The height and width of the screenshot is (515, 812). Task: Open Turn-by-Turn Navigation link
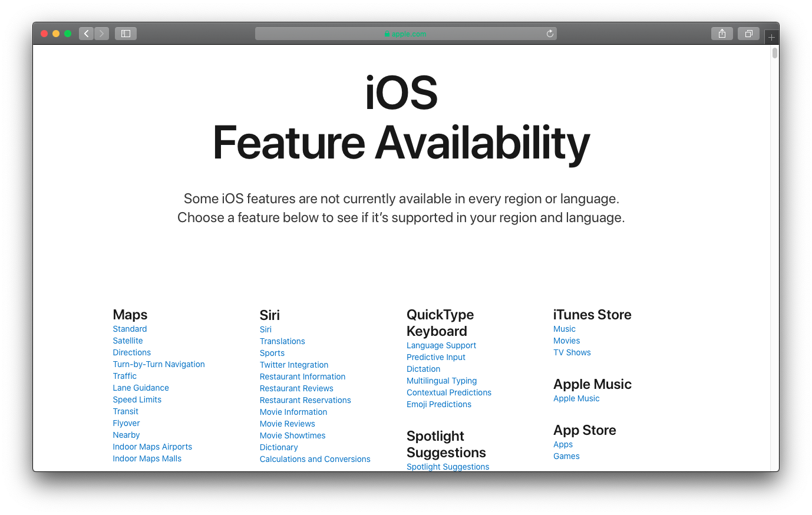coord(159,364)
